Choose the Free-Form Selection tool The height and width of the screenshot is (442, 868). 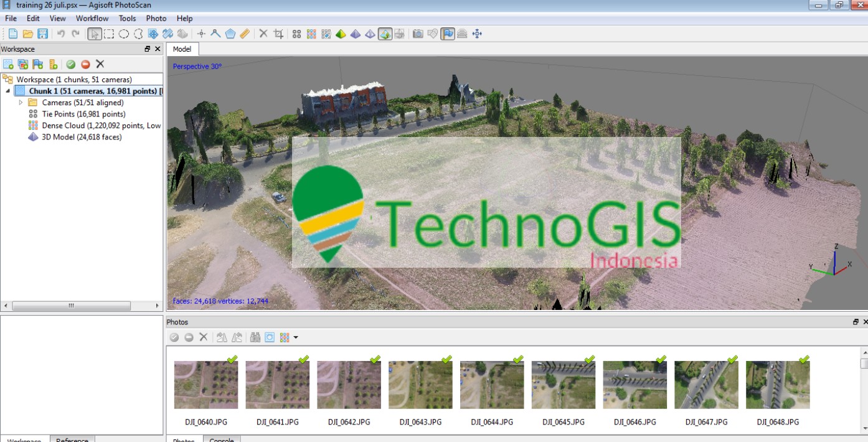[138, 34]
